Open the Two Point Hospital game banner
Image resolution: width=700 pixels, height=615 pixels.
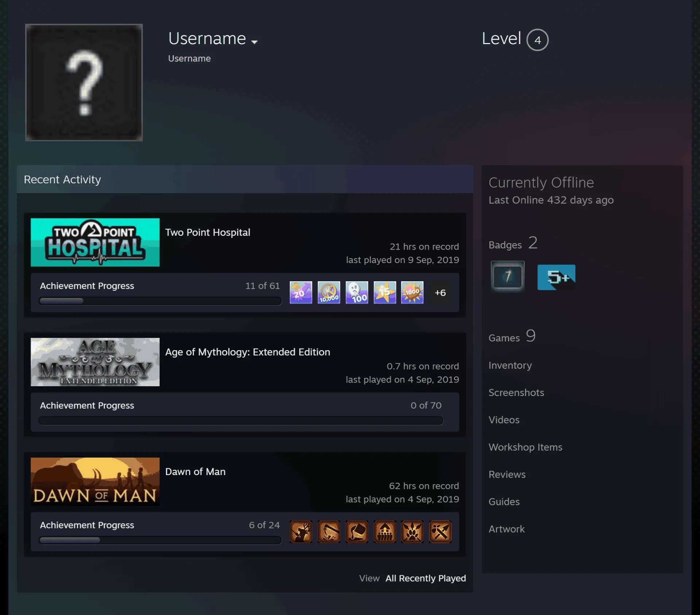click(95, 242)
